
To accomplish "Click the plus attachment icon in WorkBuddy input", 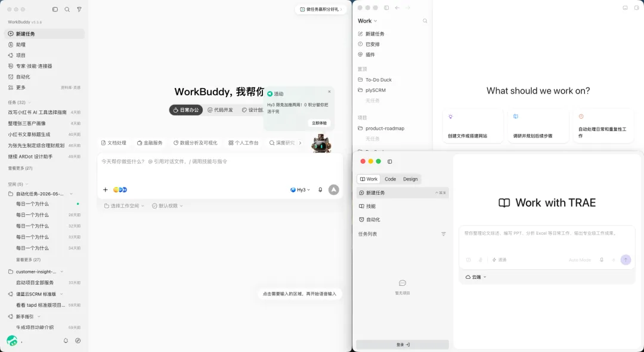I will coord(105,189).
